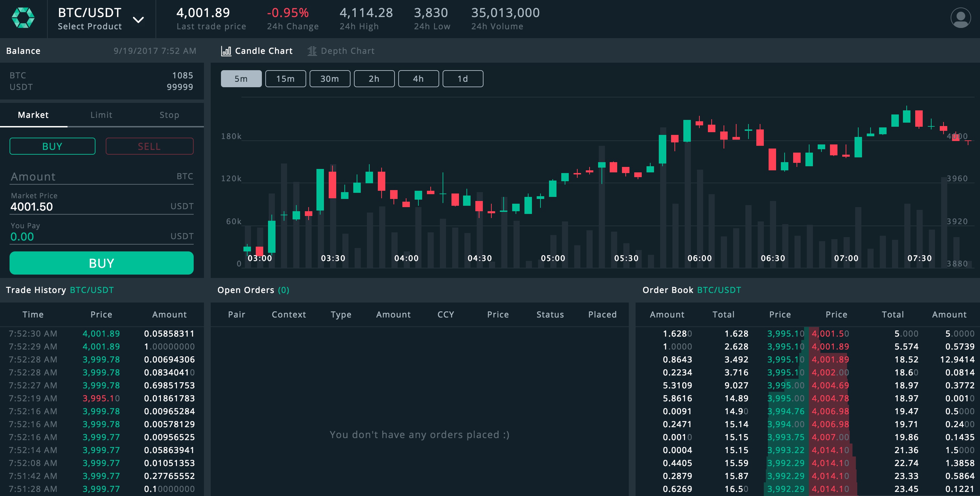This screenshot has width=980, height=496.
Task: Switch to the Stop order tab
Action: pos(169,115)
